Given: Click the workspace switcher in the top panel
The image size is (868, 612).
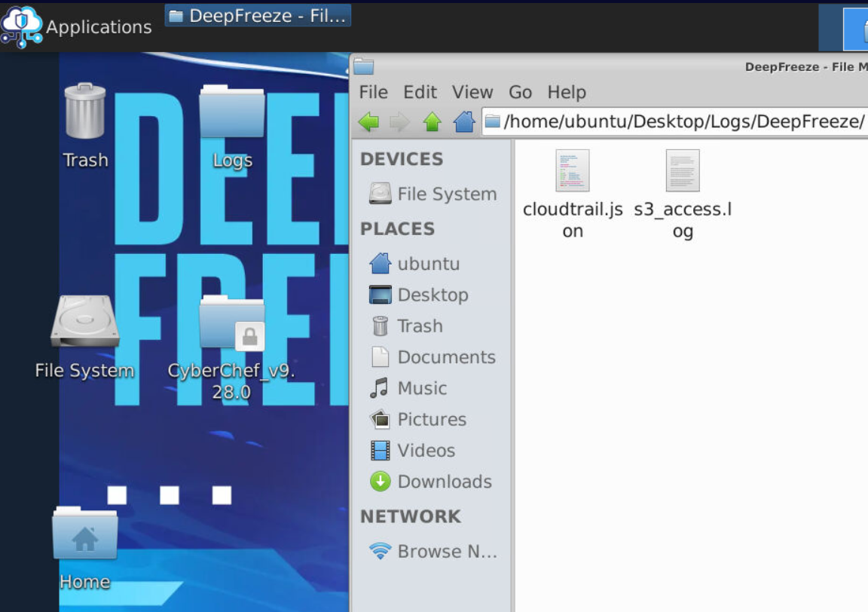Looking at the screenshot, I should pos(843,28).
